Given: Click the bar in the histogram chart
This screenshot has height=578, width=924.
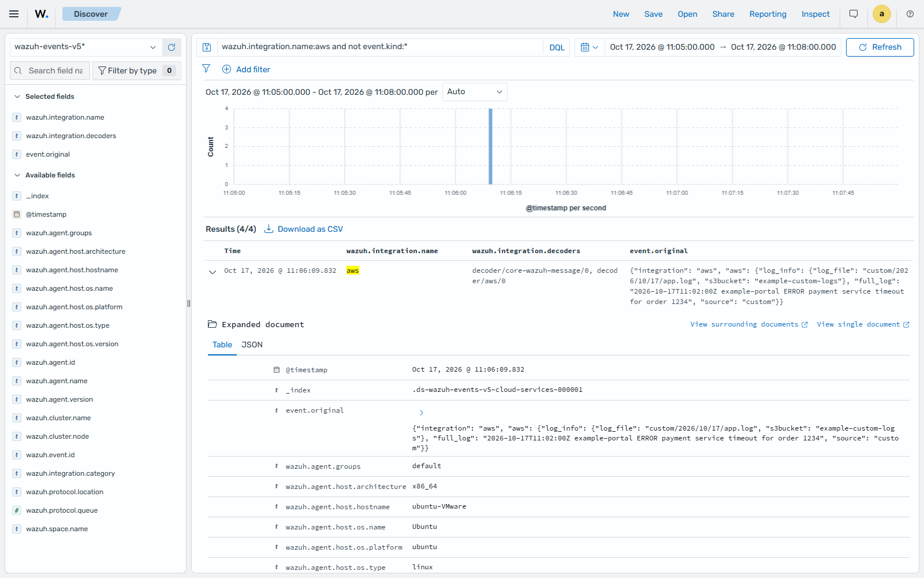Looking at the screenshot, I should [x=490, y=146].
